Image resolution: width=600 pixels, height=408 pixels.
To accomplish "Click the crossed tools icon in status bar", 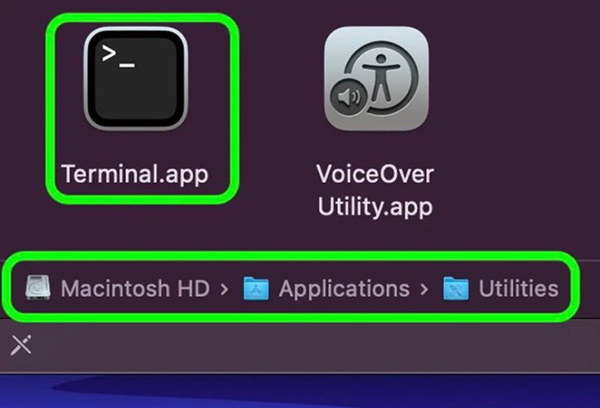I will [x=21, y=345].
